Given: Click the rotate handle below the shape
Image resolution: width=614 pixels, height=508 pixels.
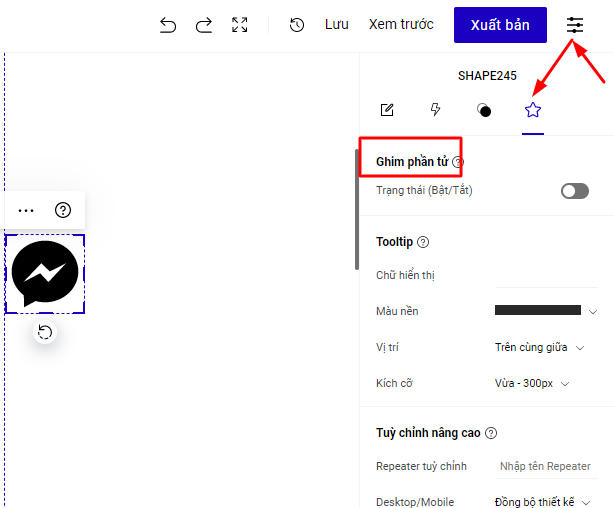Looking at the screenshot, I should coord(44,333).
